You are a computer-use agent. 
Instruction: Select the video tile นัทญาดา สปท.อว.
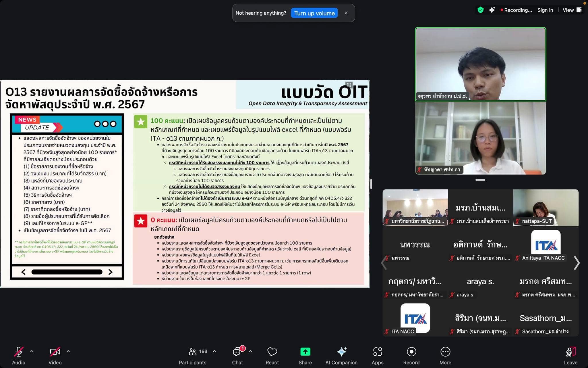point(480,138)
